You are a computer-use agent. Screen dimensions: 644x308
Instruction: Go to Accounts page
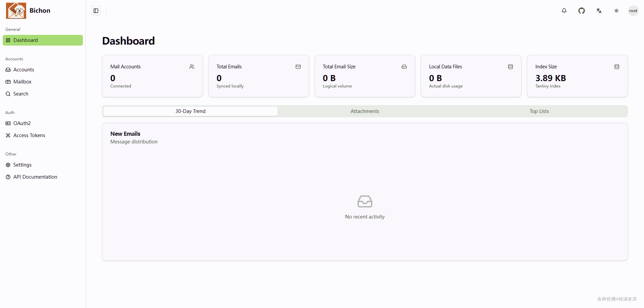pyautogui.click(x=43, y=70)
